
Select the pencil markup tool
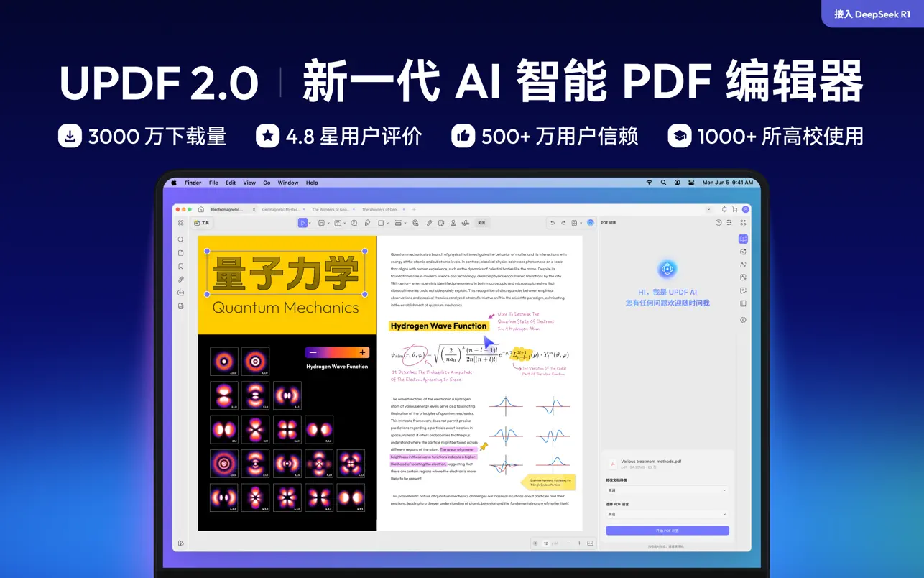[367, 222]
